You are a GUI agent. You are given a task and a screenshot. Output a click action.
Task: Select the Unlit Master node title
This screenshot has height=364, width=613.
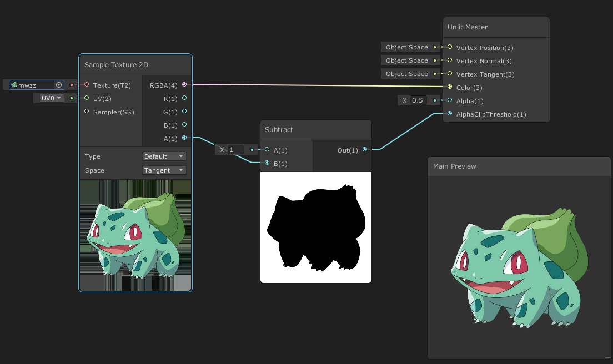(x=467, y=27)
